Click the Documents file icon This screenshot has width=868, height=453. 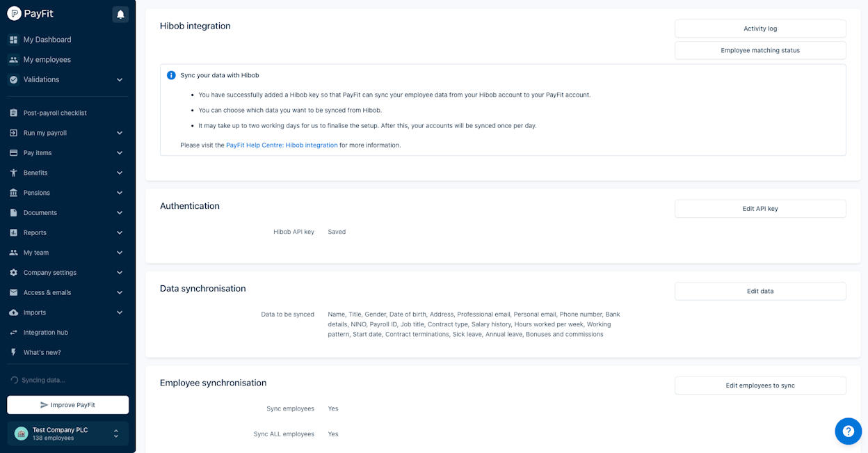(13, 213)
